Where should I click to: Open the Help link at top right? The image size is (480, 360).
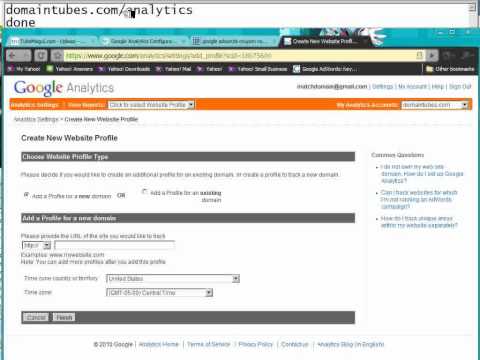[x=438, y=87]
